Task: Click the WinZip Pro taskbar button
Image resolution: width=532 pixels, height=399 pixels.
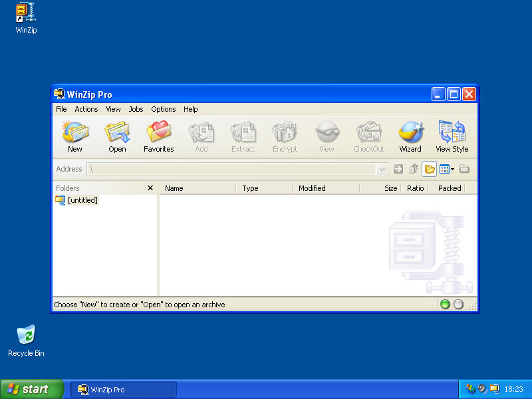Action: click(x=123, y=389)
